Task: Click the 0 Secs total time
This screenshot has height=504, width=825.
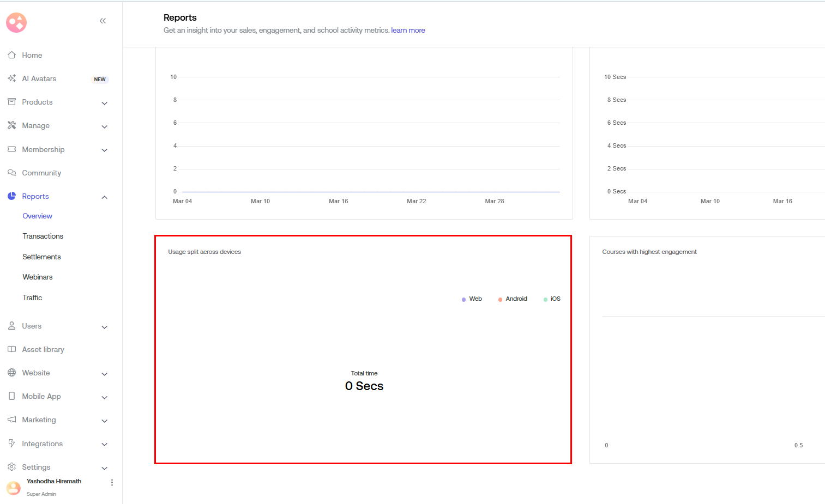Action: (364, 386)
